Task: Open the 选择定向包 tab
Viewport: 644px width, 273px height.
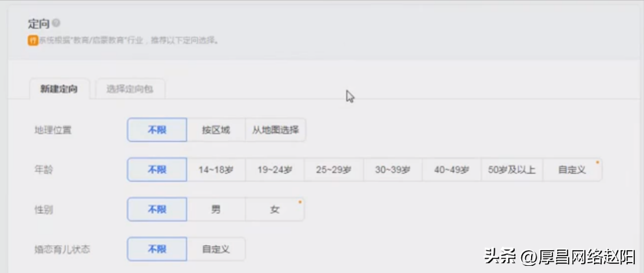Action: point(130,89)
